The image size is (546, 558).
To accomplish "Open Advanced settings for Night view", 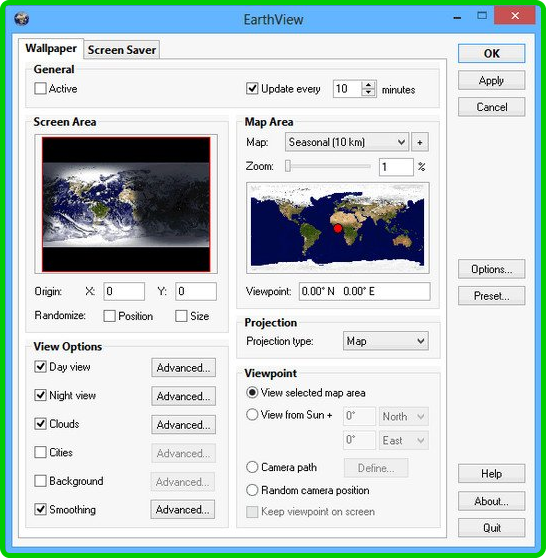I will (183, 396).
